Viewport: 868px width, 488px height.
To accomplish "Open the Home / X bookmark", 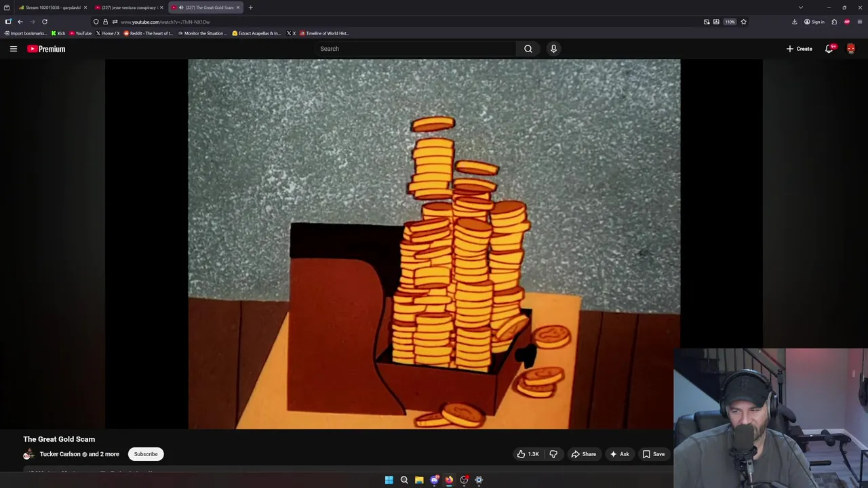I will pyautogui.click(x=108, y=33).
